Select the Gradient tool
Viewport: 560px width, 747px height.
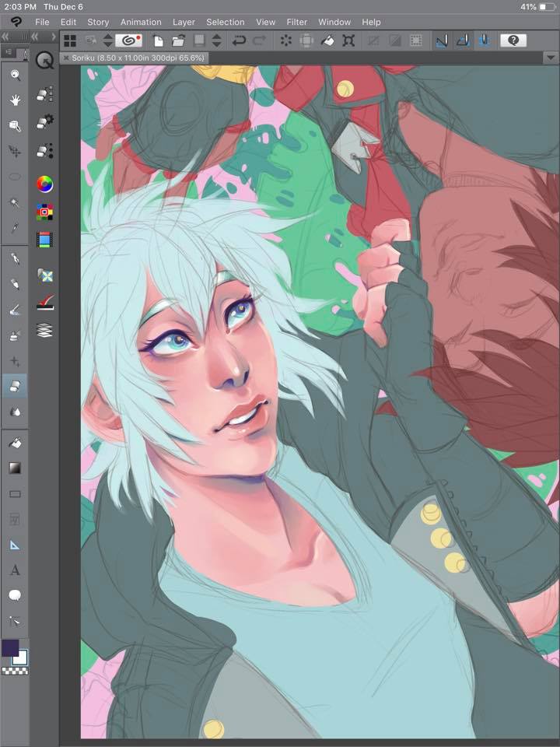point(15,468)
